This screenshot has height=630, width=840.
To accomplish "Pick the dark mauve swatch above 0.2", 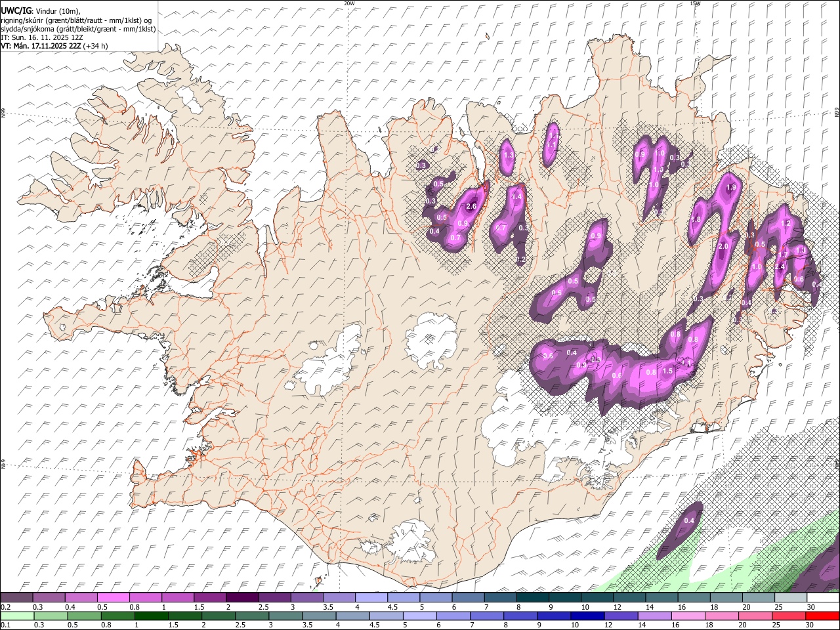I will coord(16,597).
